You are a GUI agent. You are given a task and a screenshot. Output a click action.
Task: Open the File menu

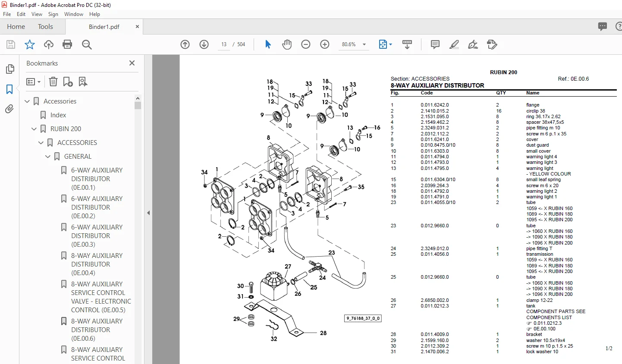click(x=7, y=14)
